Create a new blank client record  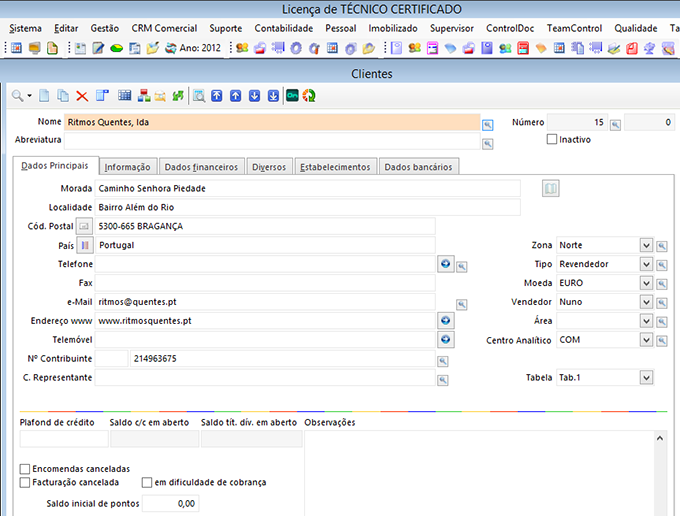[x=44, y=96]
